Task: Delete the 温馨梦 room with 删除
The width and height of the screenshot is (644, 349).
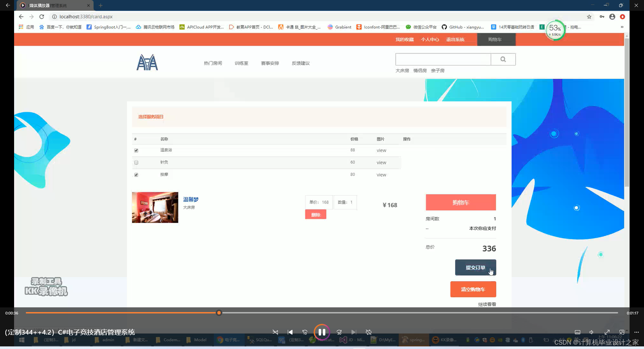Action: point(316,214)
